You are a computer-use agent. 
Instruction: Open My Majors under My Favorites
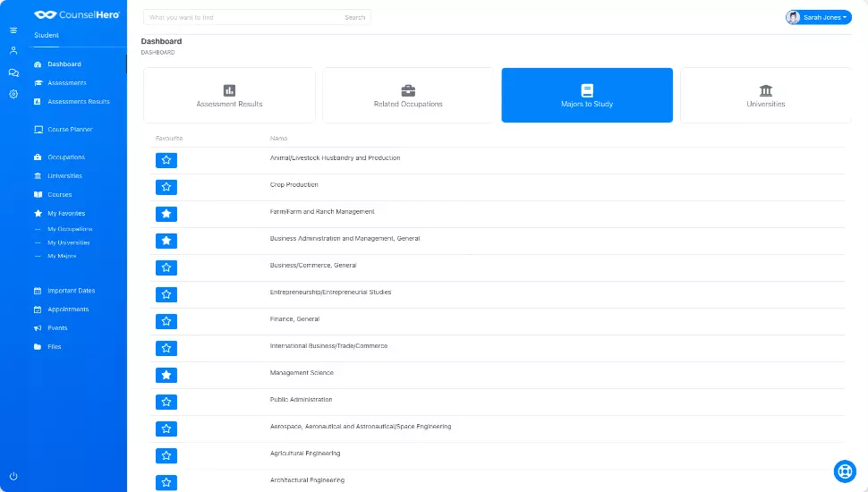coord(62,256)
